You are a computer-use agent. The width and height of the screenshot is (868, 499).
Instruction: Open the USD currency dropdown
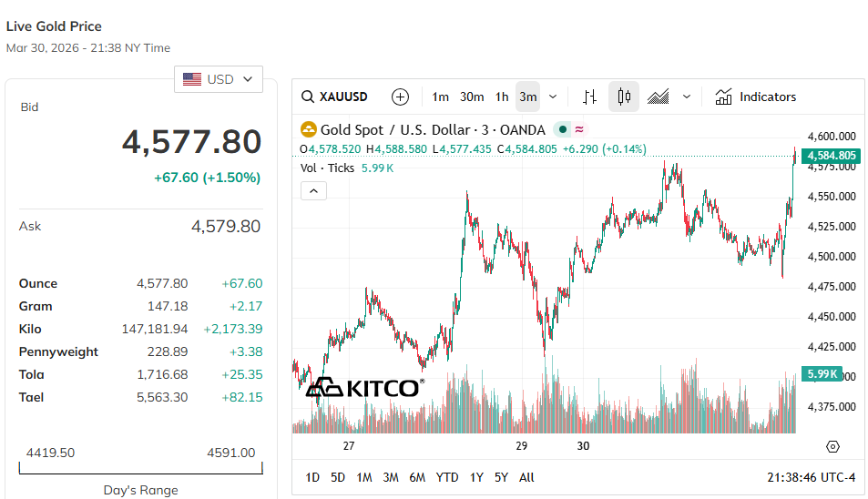[219, 79]
